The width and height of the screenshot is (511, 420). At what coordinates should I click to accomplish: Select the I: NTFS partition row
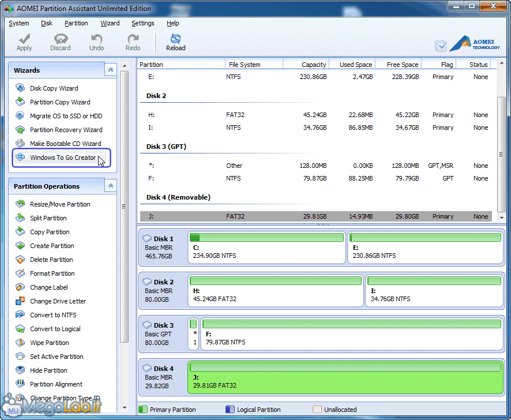coord(316,127)
